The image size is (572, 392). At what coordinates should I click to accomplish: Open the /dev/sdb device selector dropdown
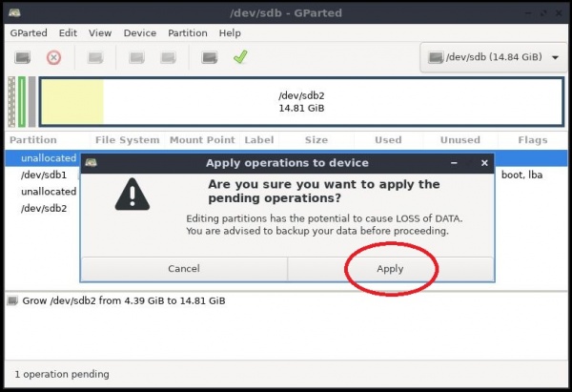click(493, 58)
